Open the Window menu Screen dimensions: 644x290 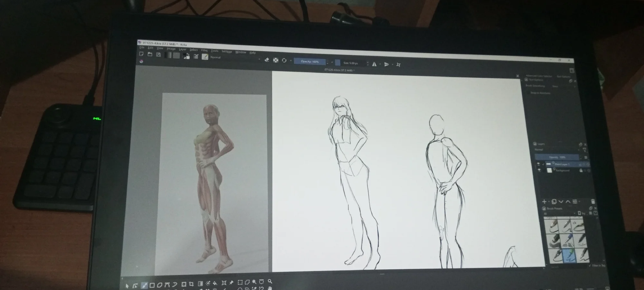(x=241, y=52)
